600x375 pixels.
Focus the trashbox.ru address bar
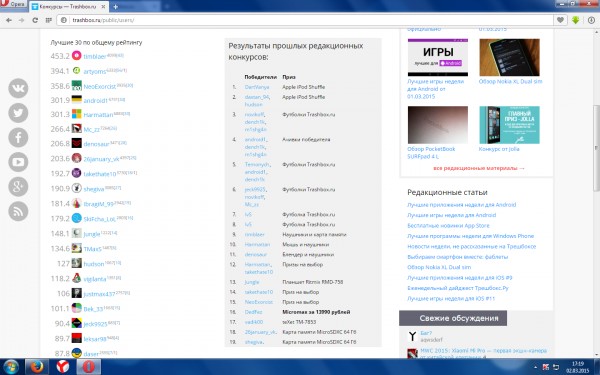tap(306, 20)
